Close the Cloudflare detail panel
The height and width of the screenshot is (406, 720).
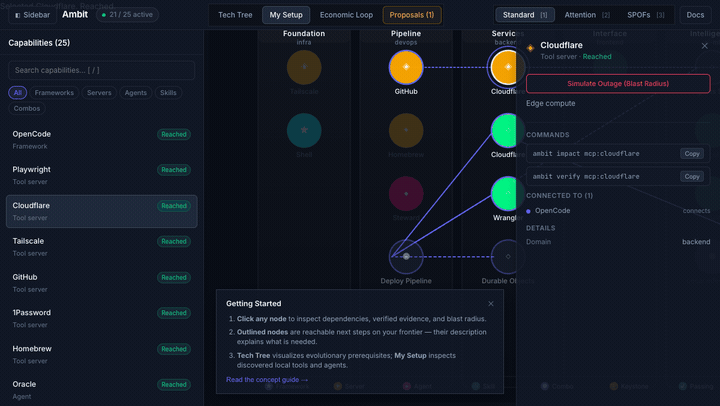pos(704,45)
